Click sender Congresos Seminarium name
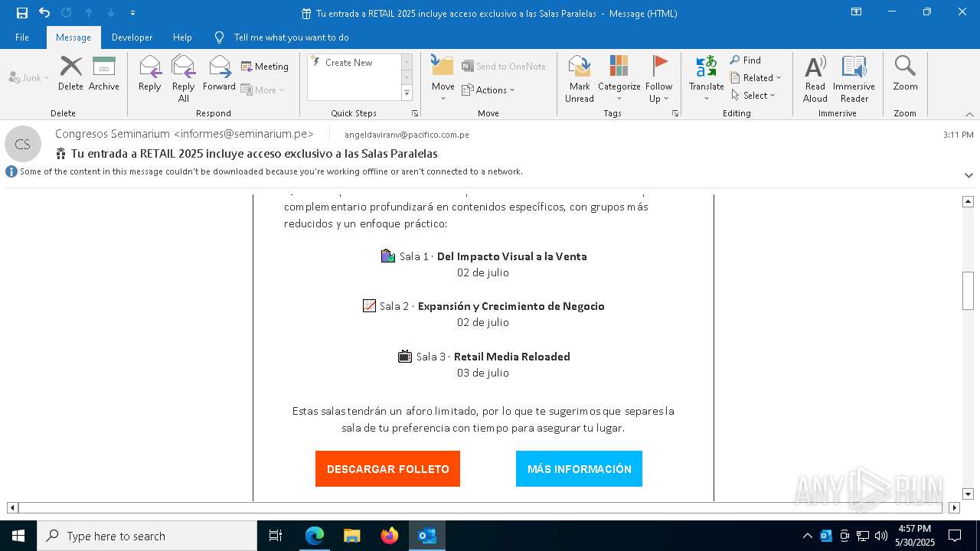The height and width of the screenshot is (551, 980). coord(185,134)
